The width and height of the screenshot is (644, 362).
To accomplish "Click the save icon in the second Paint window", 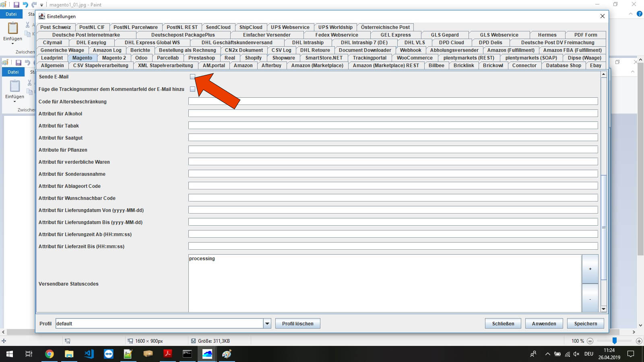I will point(19,63).
